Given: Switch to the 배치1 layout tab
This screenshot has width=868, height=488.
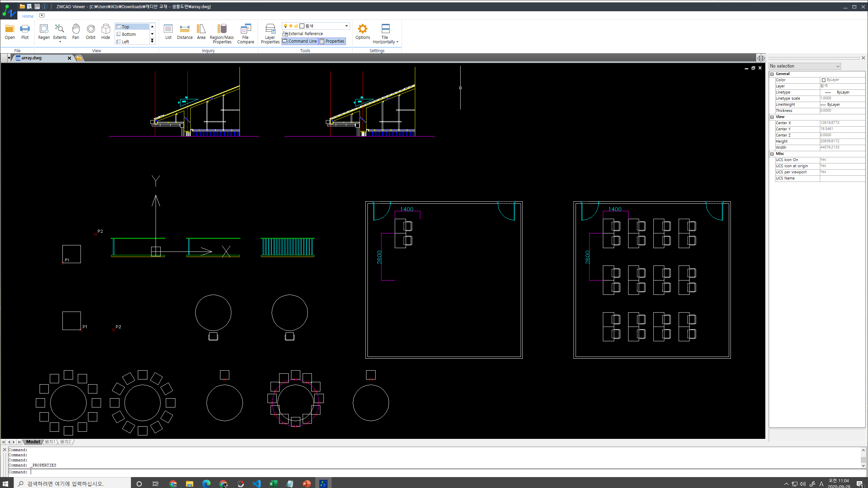Looking at the screenshot, I should coord(50,442).
